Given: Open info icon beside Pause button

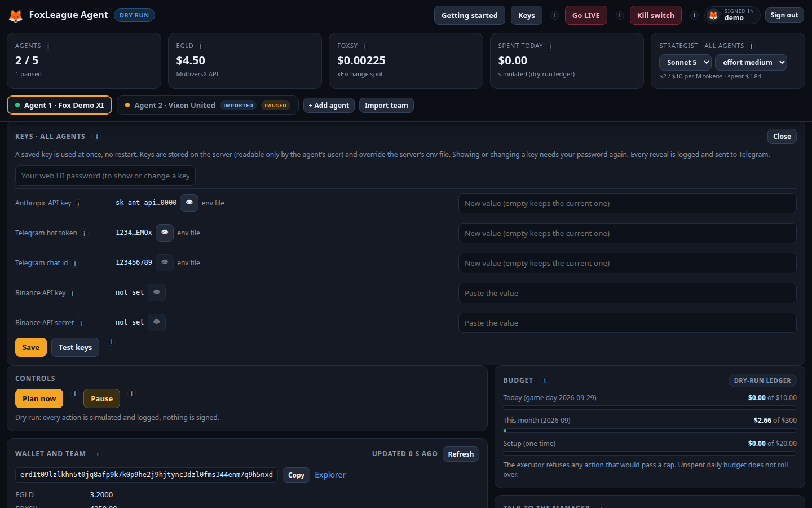Looking at the screenshot, I should pos(131,393).
